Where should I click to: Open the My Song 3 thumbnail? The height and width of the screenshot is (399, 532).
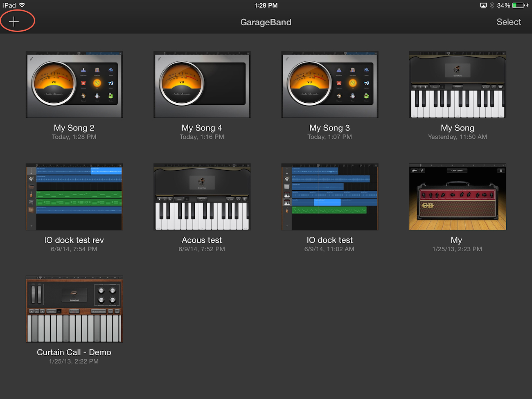(x=330, y=85)
